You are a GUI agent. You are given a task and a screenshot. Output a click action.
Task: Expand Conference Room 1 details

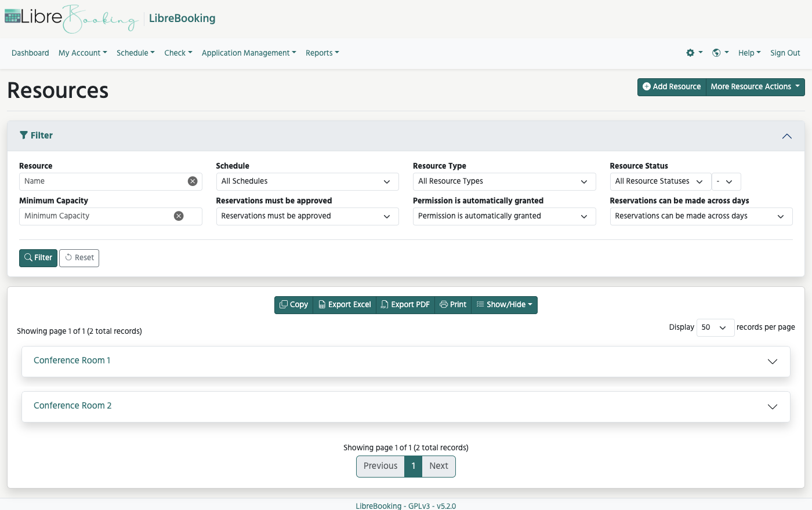click(x=773, y=362)
